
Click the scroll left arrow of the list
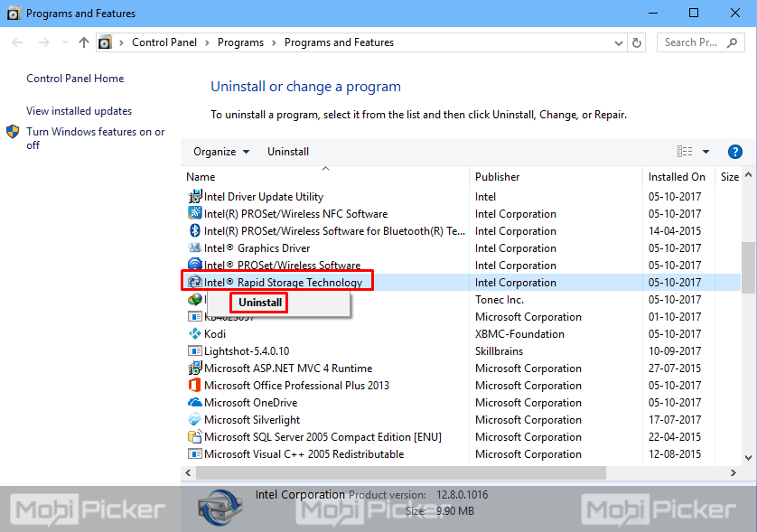pos(188,472)
